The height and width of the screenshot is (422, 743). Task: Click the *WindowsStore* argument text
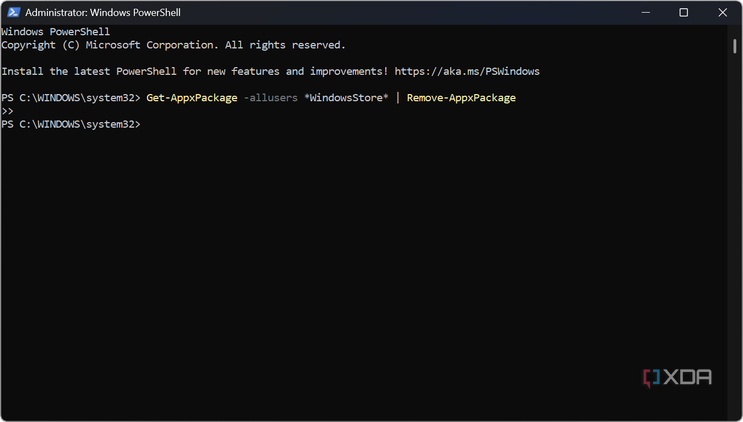[346, 98]
